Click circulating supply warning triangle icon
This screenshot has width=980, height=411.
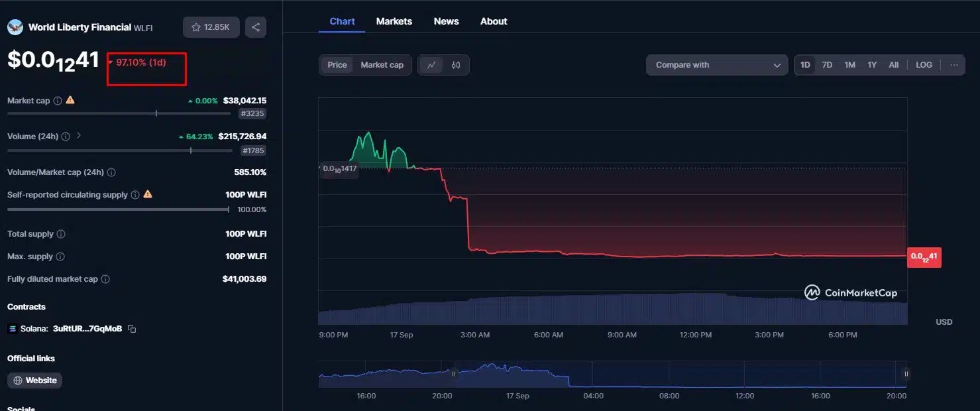[x=148, y=194]
